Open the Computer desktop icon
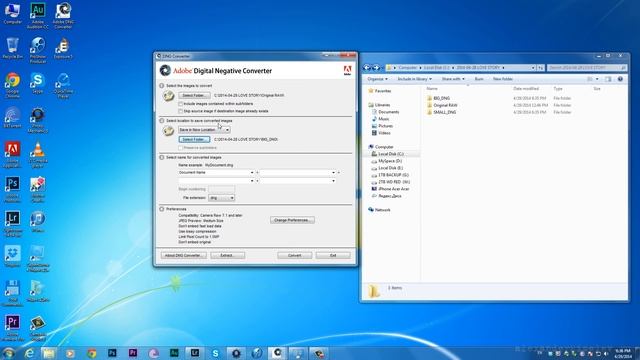This screenshot has width=640, height=360. [12, 13]
